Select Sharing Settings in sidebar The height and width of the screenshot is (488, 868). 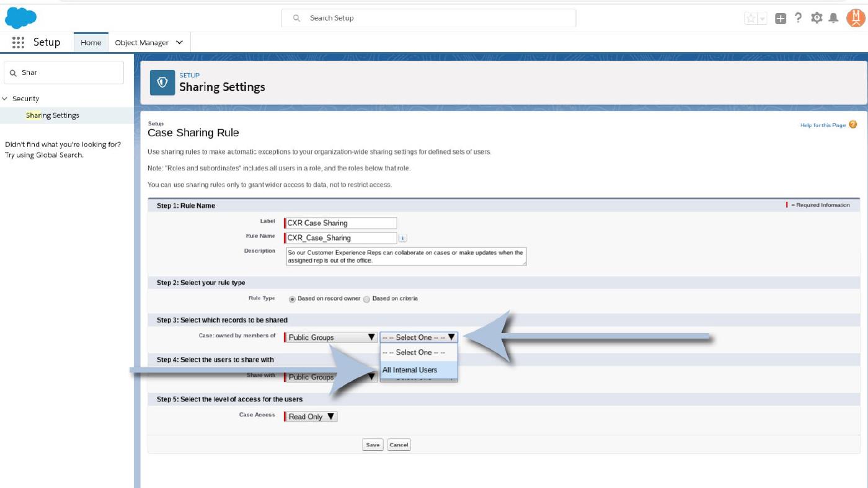tap(53, 115)
